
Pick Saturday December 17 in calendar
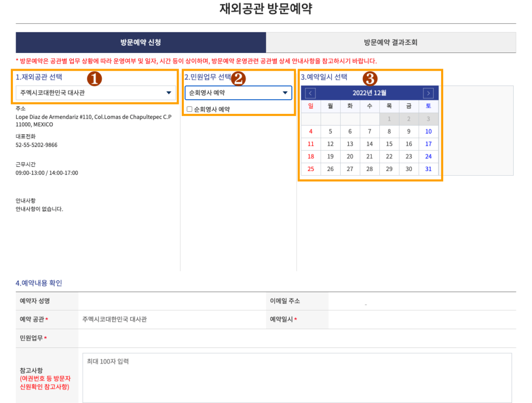[x=429, y=144]
